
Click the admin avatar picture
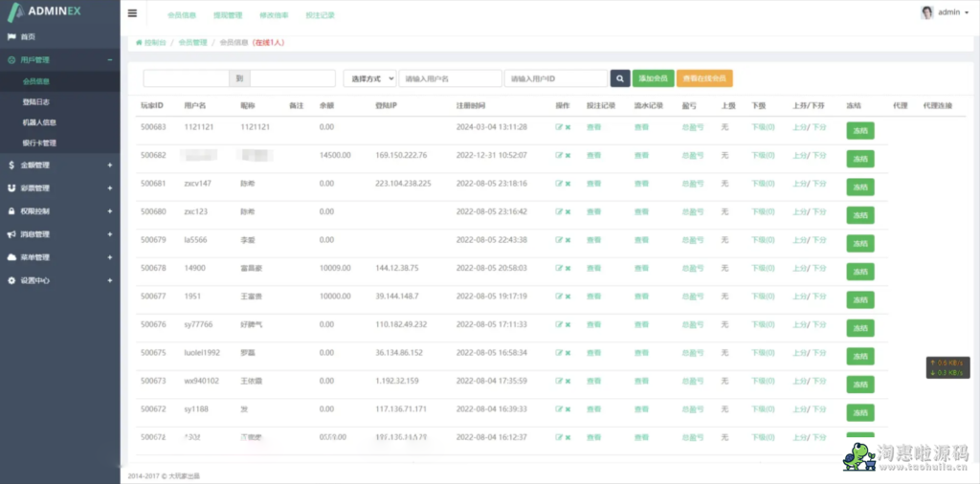click(926, 12)
